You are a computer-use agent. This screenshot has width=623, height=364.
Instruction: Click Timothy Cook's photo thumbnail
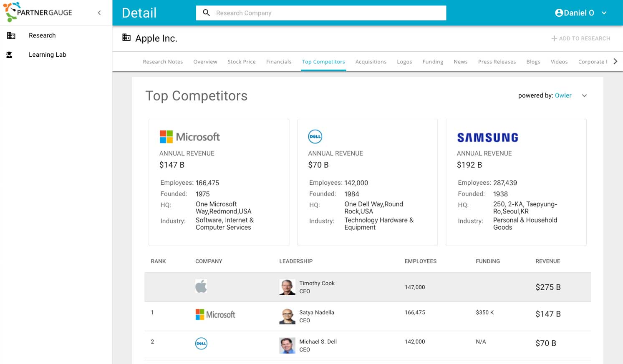pos(287,287)
